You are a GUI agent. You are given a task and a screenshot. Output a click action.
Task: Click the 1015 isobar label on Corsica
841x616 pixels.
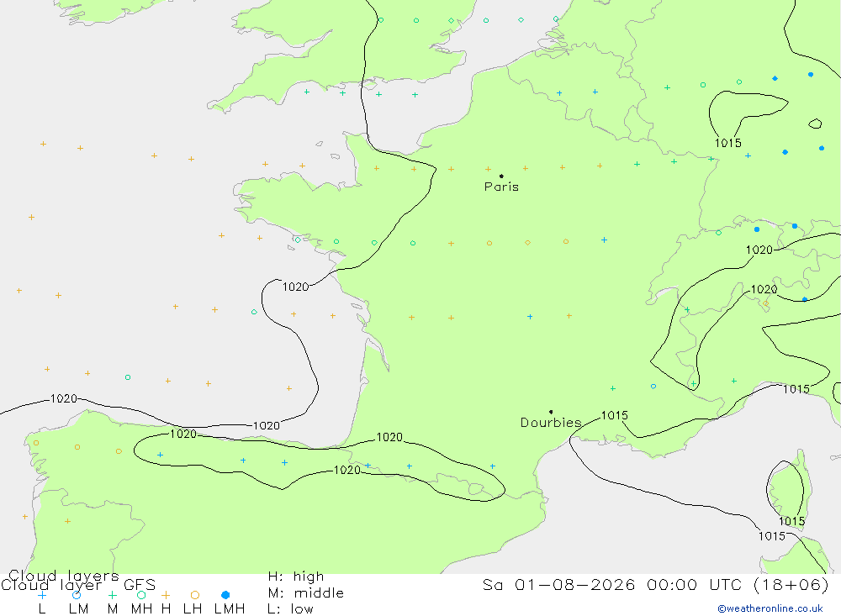[791, 522]
